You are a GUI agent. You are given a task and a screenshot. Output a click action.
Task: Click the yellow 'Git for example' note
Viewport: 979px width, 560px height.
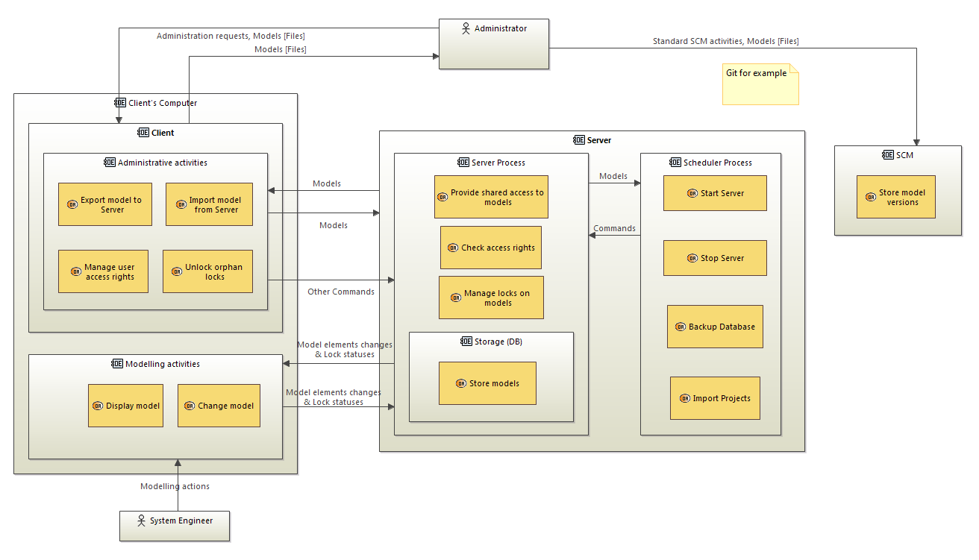pos(760,85)
